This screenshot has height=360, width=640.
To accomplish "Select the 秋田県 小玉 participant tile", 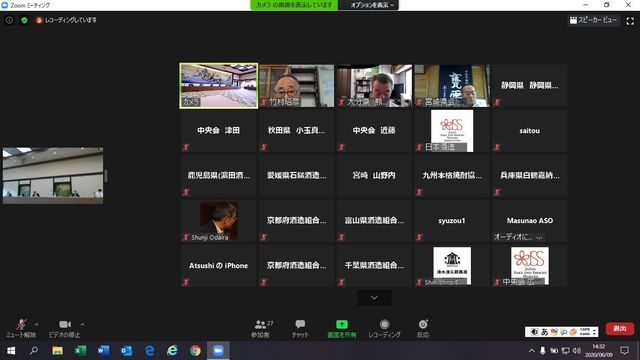I will point(296,131).
